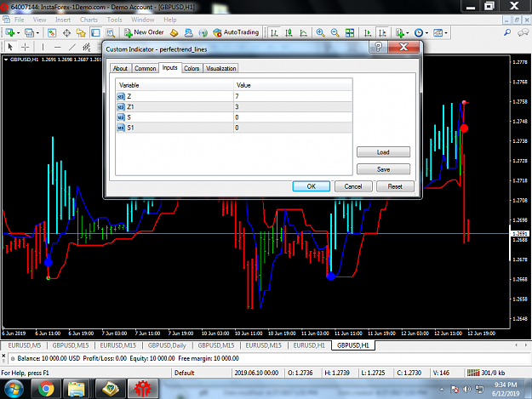Image resolution: width=532 pixels, height=399 pixels.
Task: Switch chart to Line Chart icon
Action: [x=303, y=33]
